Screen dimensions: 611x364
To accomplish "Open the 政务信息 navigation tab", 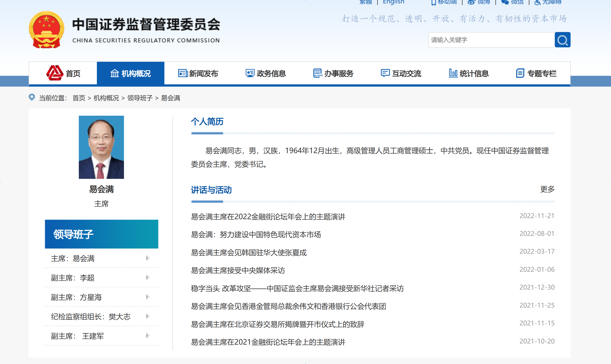I will (x=266, y=73).
